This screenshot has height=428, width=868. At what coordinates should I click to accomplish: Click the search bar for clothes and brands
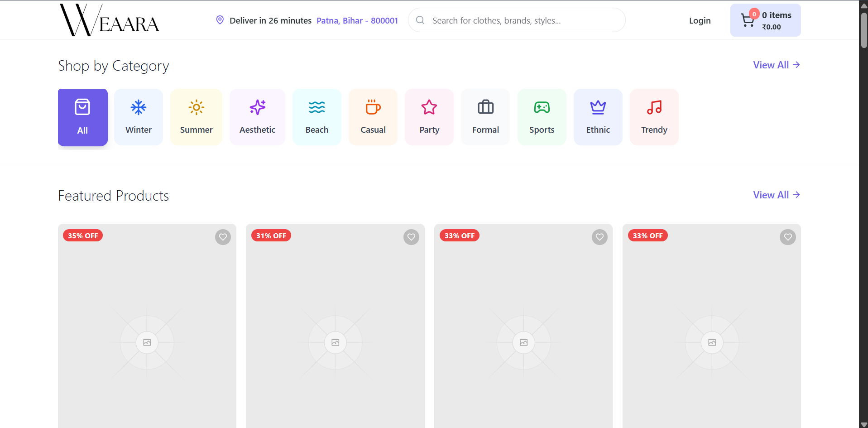[516, 20]
